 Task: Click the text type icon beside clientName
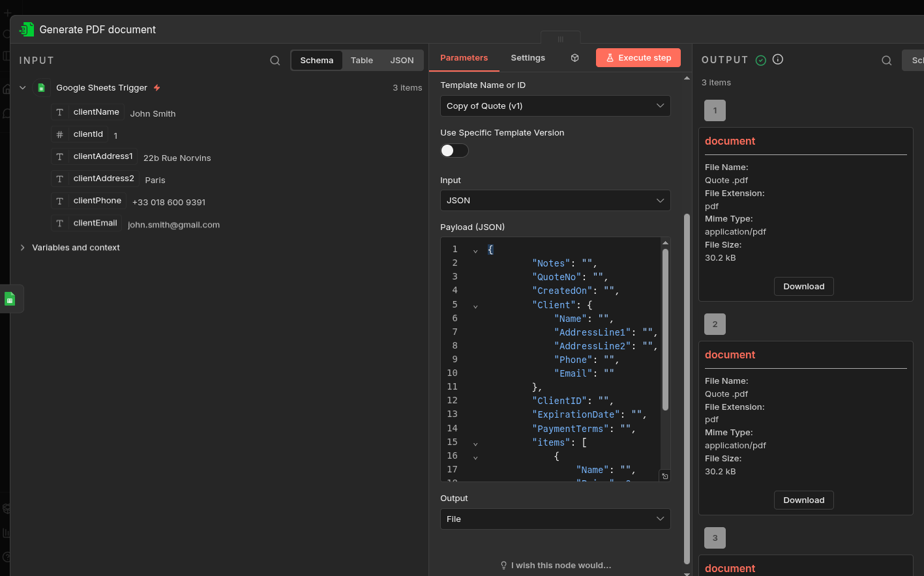[59, 111]
